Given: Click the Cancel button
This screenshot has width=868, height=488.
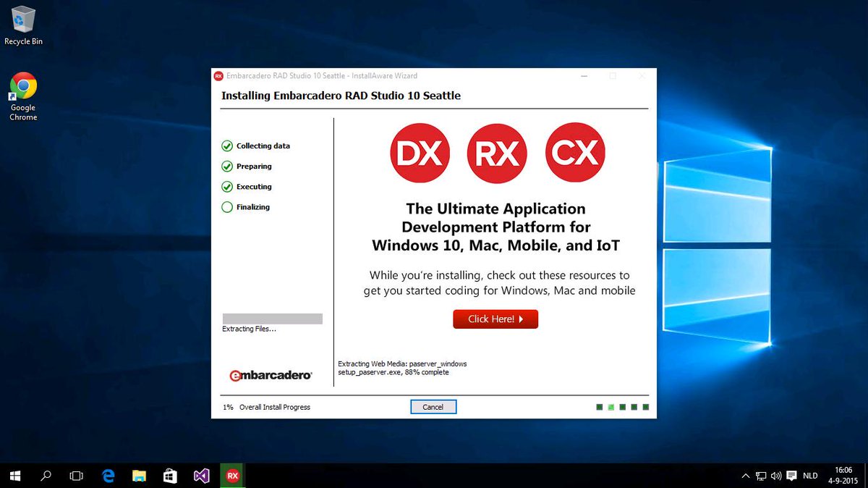Looking at the screenshot, I should (433, 407).
